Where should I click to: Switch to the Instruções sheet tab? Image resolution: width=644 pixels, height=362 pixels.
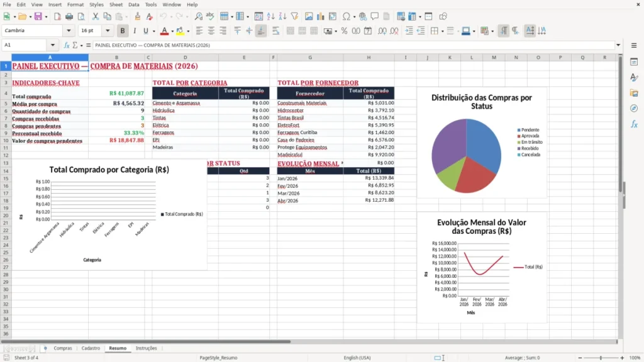coord(146,348)
